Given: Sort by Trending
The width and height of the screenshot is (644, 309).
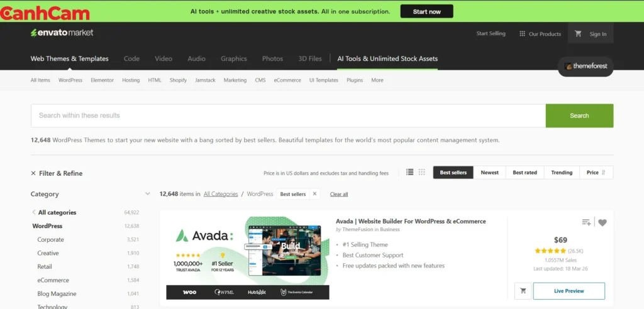Looking at the screenshot, I should [562, 173].
